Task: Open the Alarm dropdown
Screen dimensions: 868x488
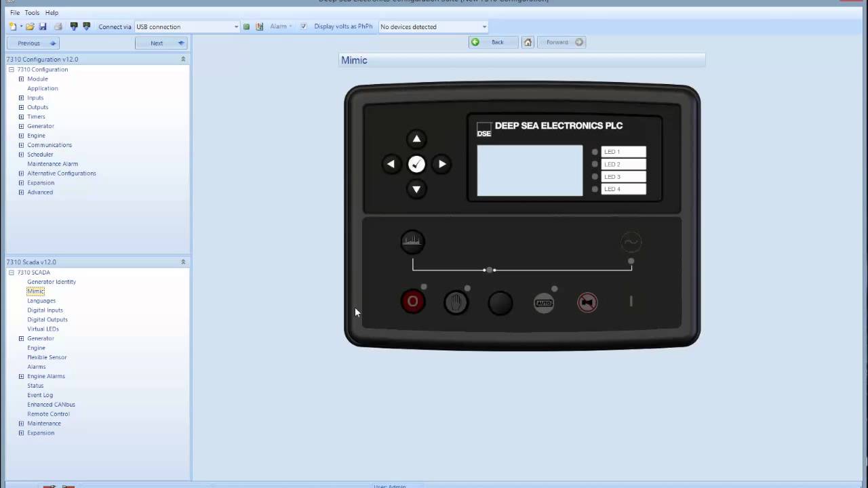Action: (281, 26)
